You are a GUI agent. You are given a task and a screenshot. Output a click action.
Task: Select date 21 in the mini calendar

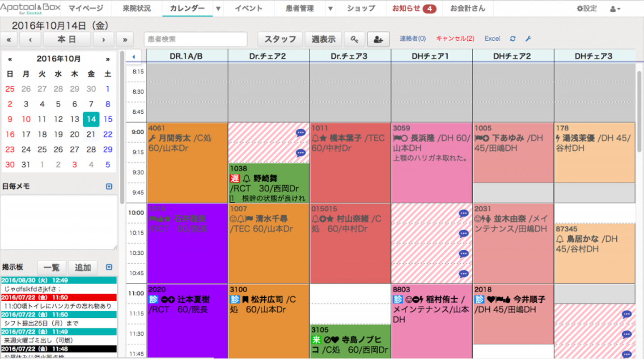91,134
